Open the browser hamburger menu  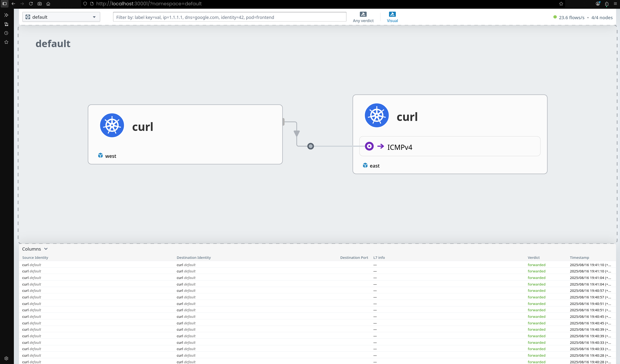click(x=615, y=4)
